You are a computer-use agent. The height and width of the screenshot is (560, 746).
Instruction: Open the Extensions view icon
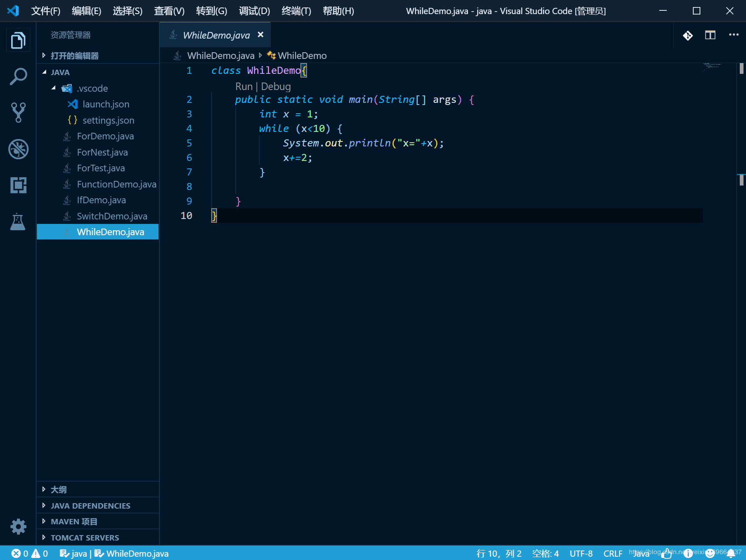(18, 185)
